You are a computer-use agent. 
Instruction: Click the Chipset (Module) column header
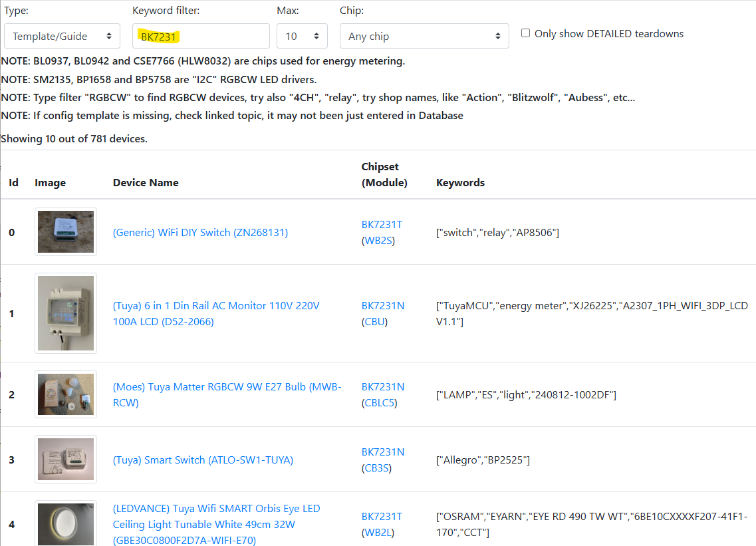coord(384,175)
